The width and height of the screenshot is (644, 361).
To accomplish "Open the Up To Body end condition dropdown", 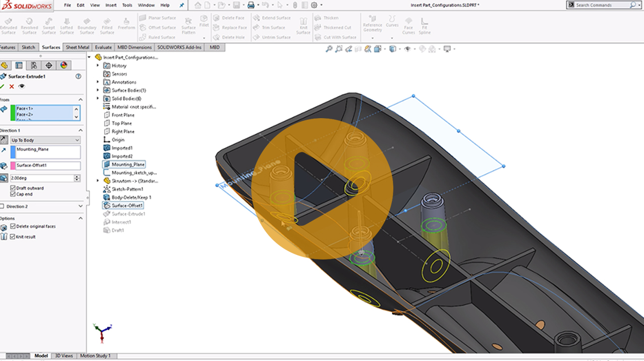I will click(x=45, y=140).
